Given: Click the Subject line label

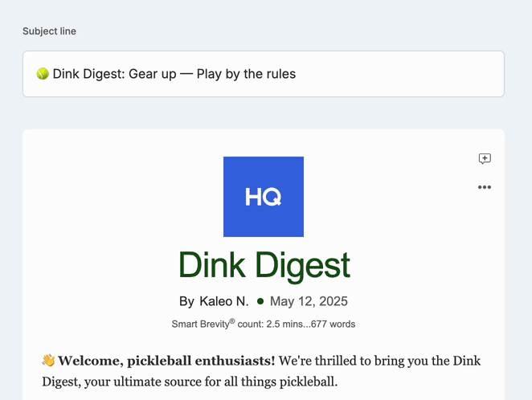Looking at the screenshot, I should point(49,31).
